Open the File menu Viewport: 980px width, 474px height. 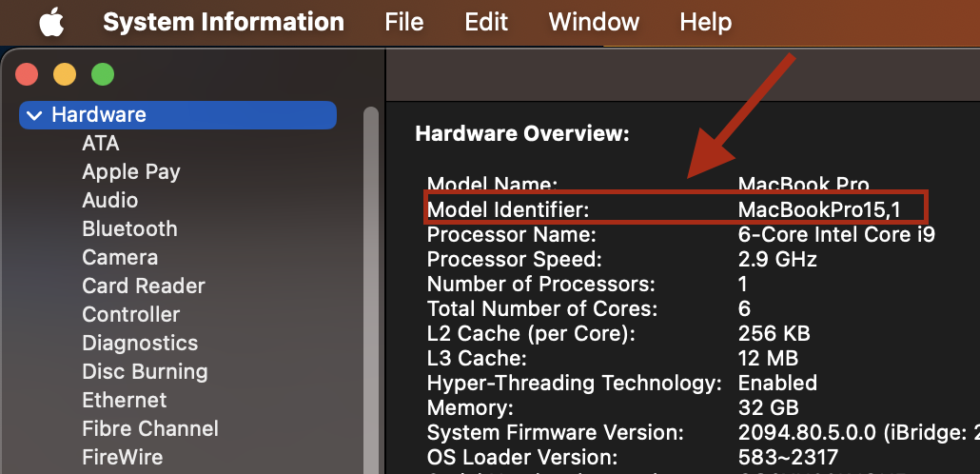pyautogui.click(x=404, y=23)
